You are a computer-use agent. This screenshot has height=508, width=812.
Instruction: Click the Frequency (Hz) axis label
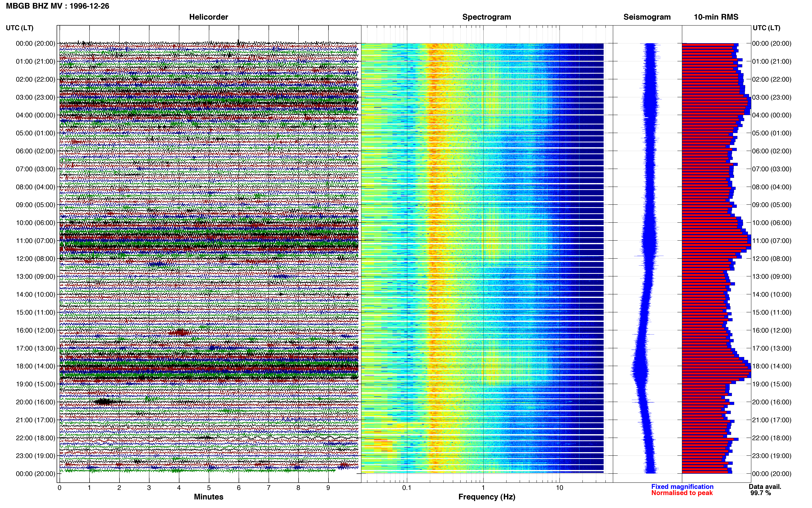(x=487, y=497)
